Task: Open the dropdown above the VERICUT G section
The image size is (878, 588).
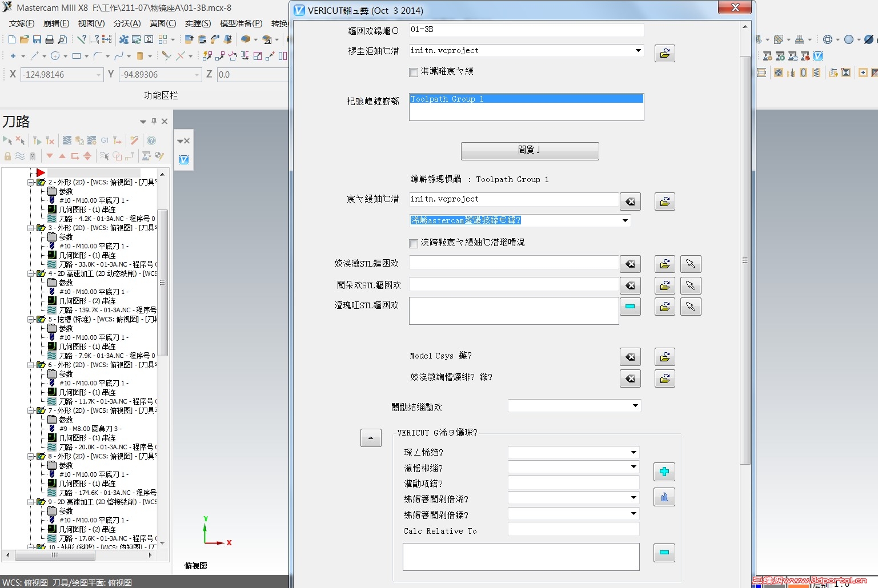Action: [x=635, y=406]
